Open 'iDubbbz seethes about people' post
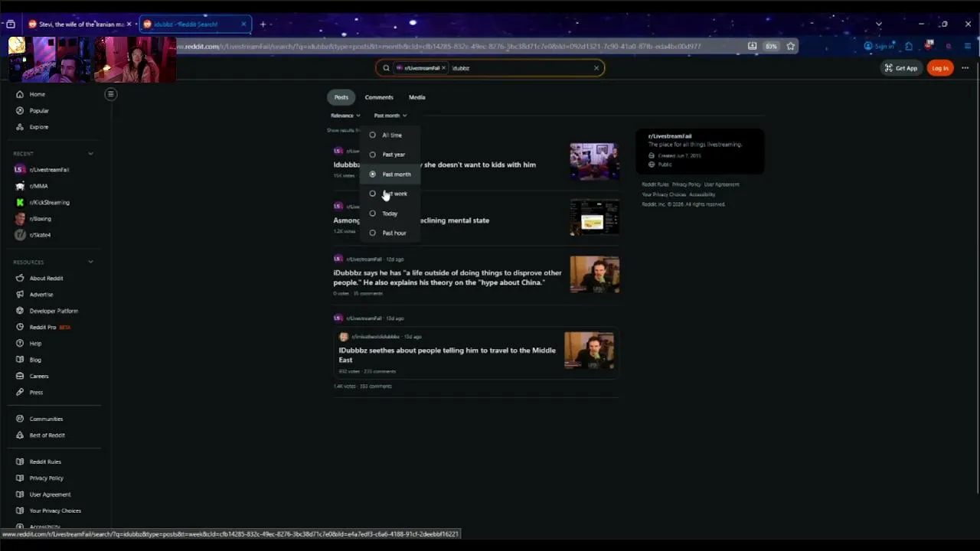The width and height of the screenshot is (980, 551). (448, 355)
